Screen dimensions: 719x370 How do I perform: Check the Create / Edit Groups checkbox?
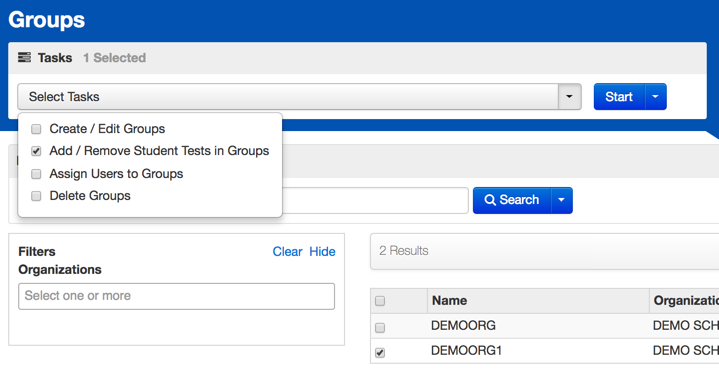[x=36, y=129]
